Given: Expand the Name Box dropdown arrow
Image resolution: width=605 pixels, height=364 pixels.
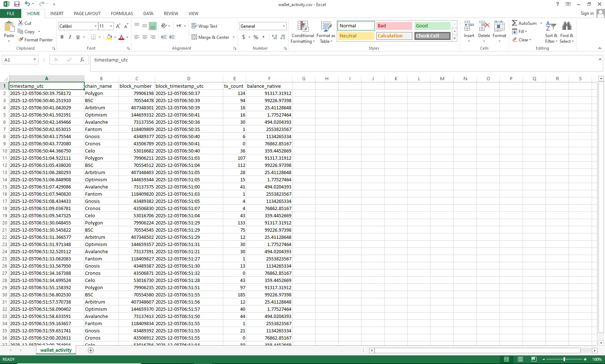Looking at the screenshot, I should click(x=35, y=60).
